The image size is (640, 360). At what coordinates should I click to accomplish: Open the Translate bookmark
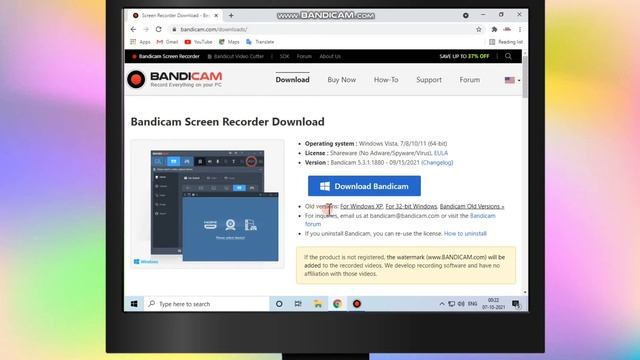tap(260, 42)
